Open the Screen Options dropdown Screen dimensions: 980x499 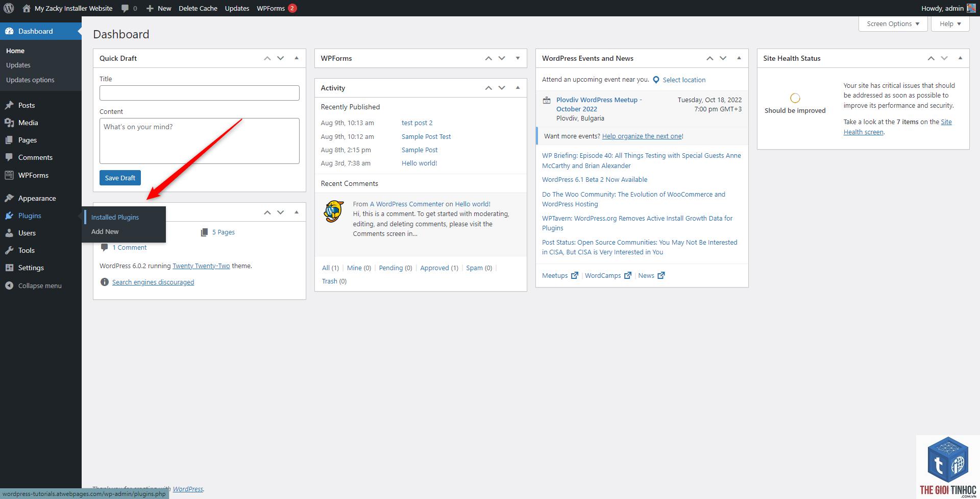pyautogui.click(x=893, y=23)
